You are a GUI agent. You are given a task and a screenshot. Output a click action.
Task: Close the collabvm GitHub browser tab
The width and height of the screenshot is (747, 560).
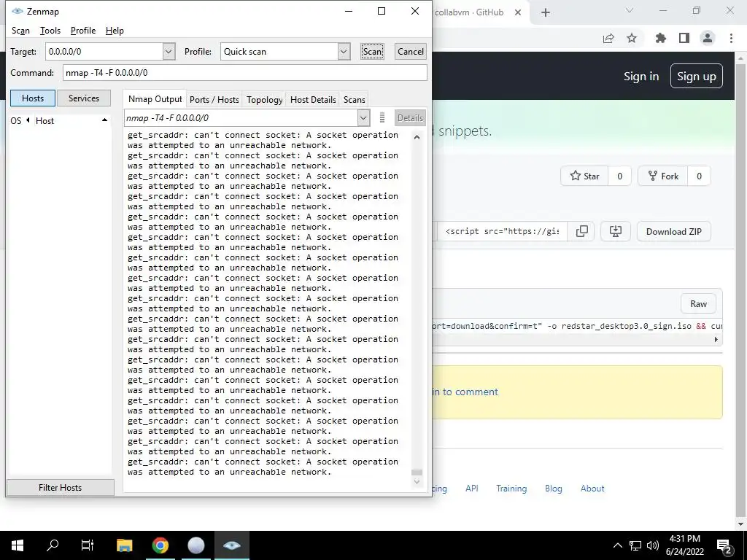coord(518,12)
